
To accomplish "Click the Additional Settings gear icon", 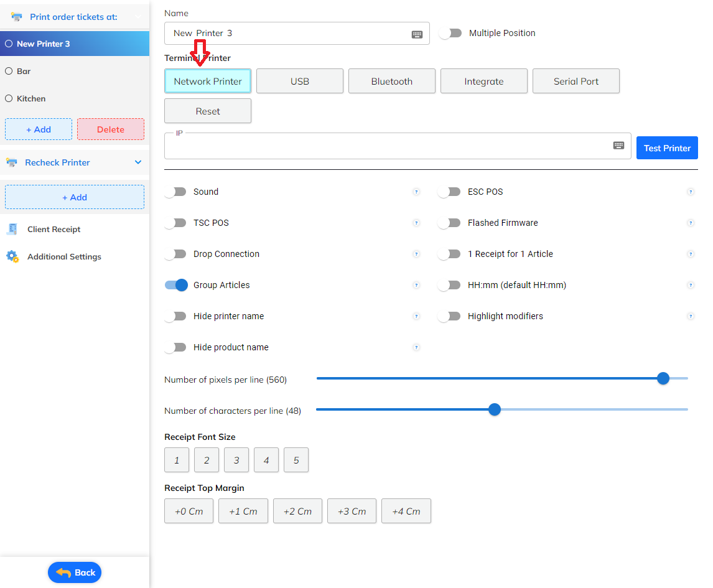I will click(12, 256).
